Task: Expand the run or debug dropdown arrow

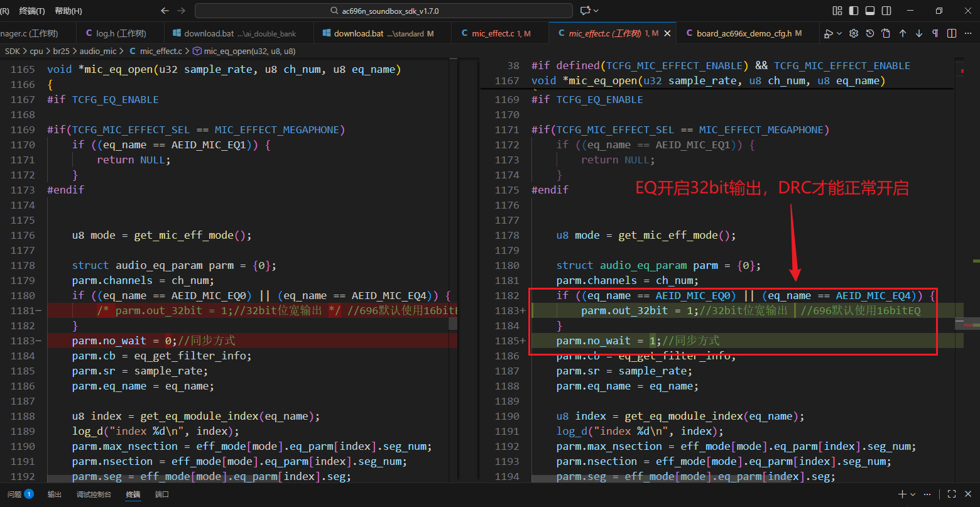Action: [839, 34]
